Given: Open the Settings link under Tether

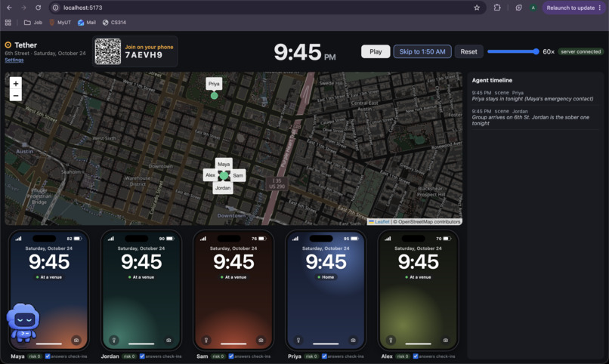Looking at the screenshot, I should tap(14, 60).
